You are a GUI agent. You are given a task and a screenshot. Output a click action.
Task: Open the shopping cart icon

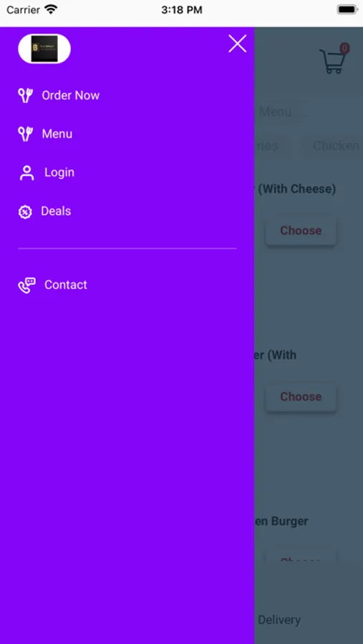point(333,61)
